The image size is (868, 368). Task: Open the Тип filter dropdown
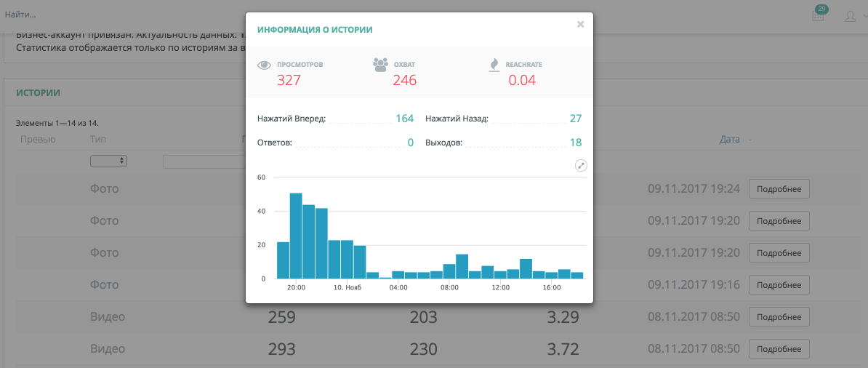point(108,161)
